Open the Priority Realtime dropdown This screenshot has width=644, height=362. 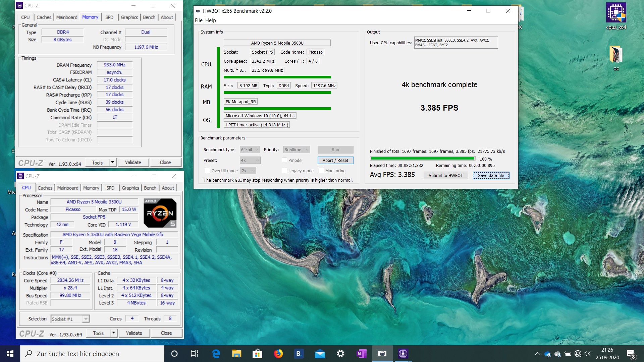(297, 149)
